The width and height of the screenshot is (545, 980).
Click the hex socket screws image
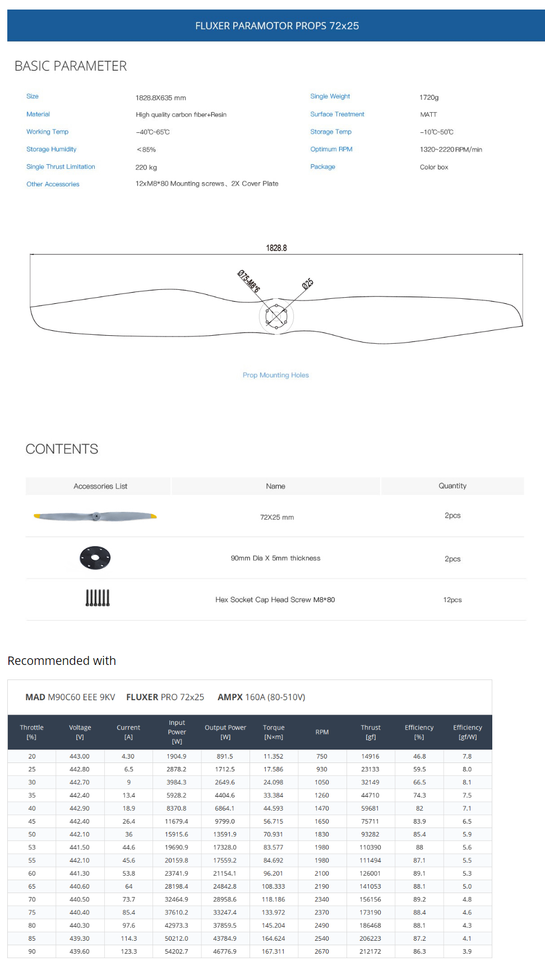click(x=98, y=598)
